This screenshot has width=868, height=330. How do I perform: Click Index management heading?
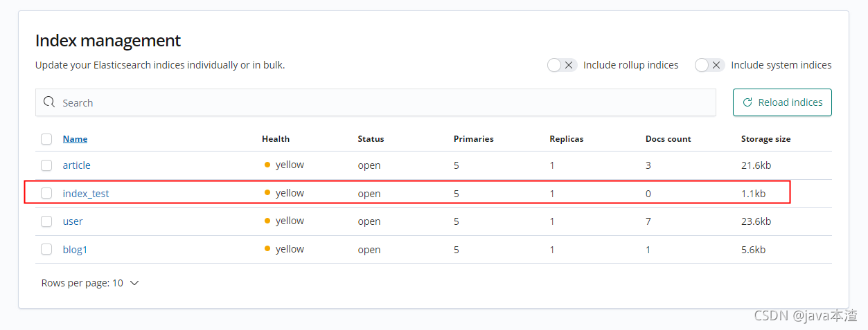pos(108,40)
